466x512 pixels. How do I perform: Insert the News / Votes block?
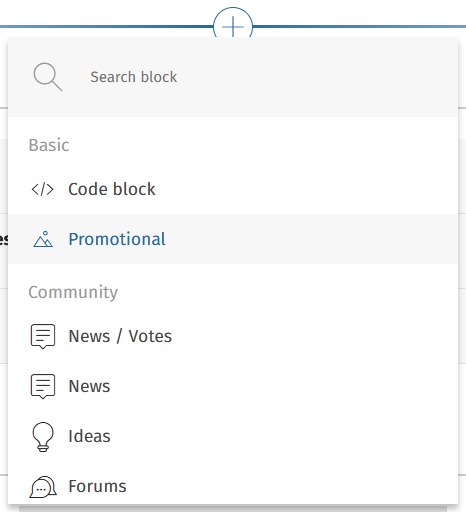click(233, 336)
